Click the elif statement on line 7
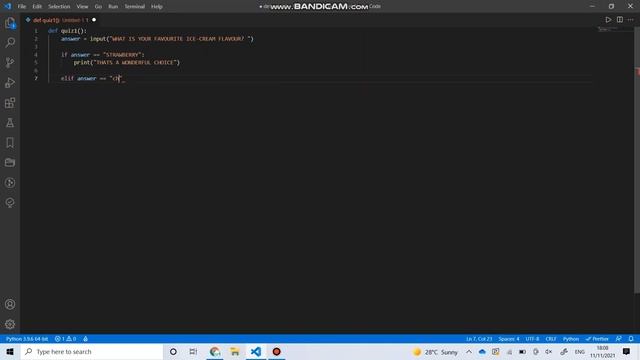Image resolution: width=640 pixels, height=360 pixels. click(92, 78)
